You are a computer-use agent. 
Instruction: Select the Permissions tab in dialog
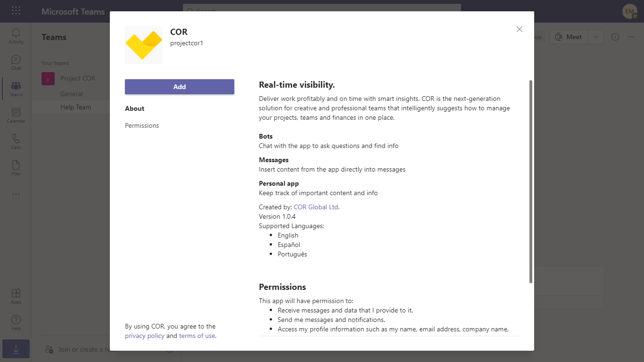tap(142, 125)
